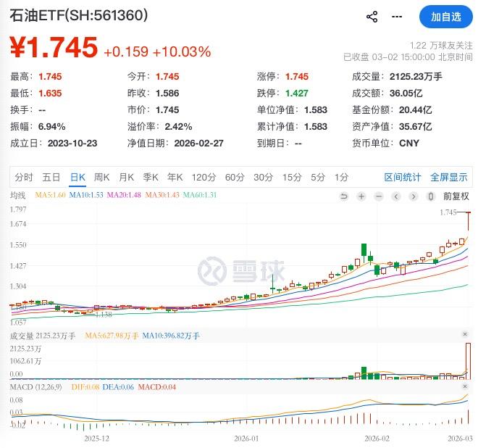Select the 周K weekly chart tab

[x=101, y=177]
